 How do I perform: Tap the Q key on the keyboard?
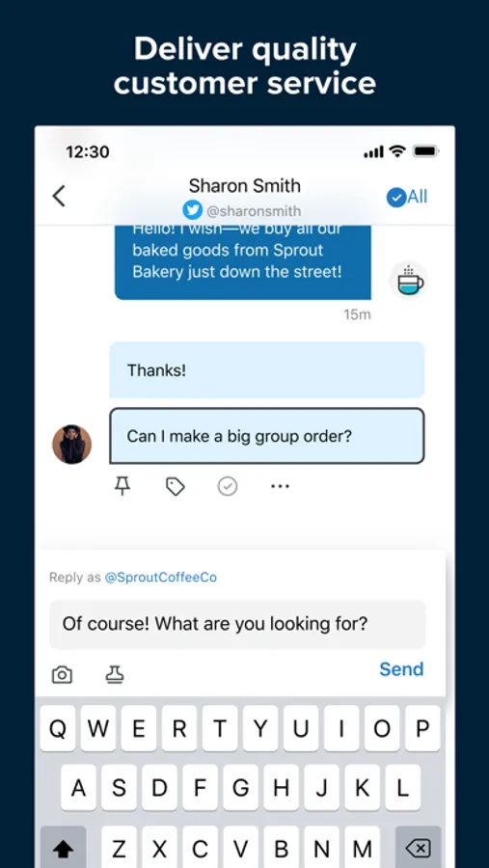tap(58, 729)
